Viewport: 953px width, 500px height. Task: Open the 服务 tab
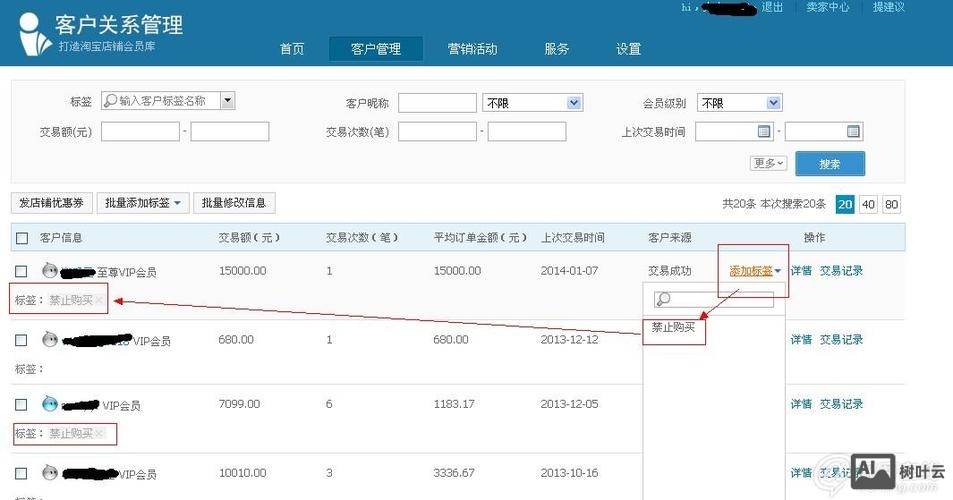coord(556,49)
